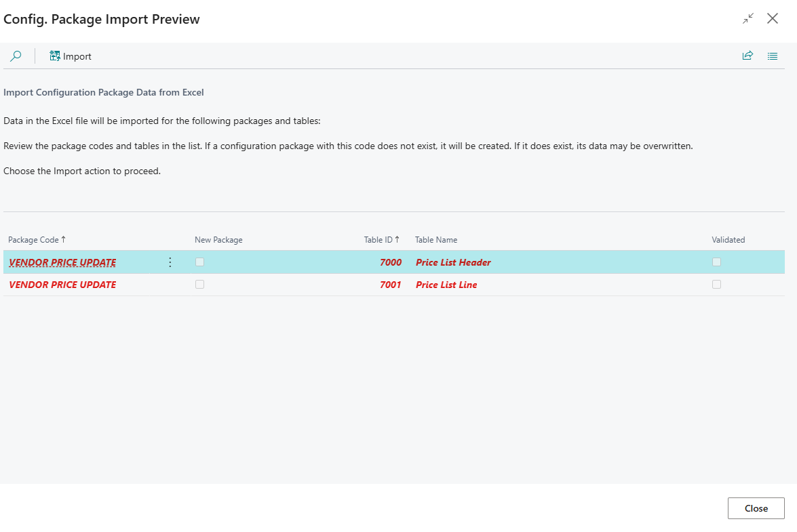The width and height of the screenshot is (797, 532).
Task: Open the share icon
Action: (x=747, y=56)
